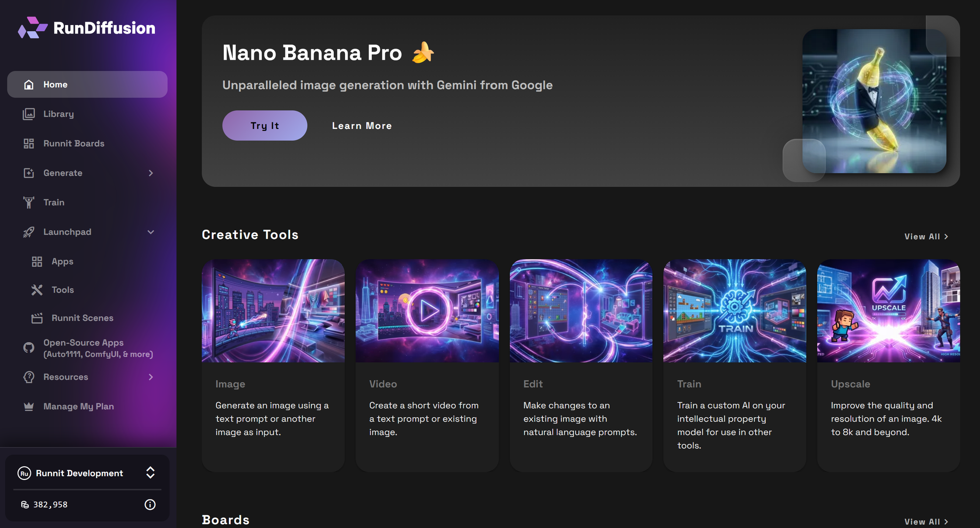
Task: Click the Library image icon
Action: [29, 114]
